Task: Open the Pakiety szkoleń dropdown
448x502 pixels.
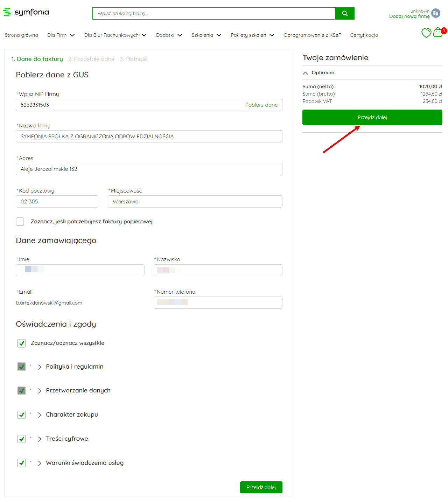Action: pyautogui.click(x=252, y=35)
